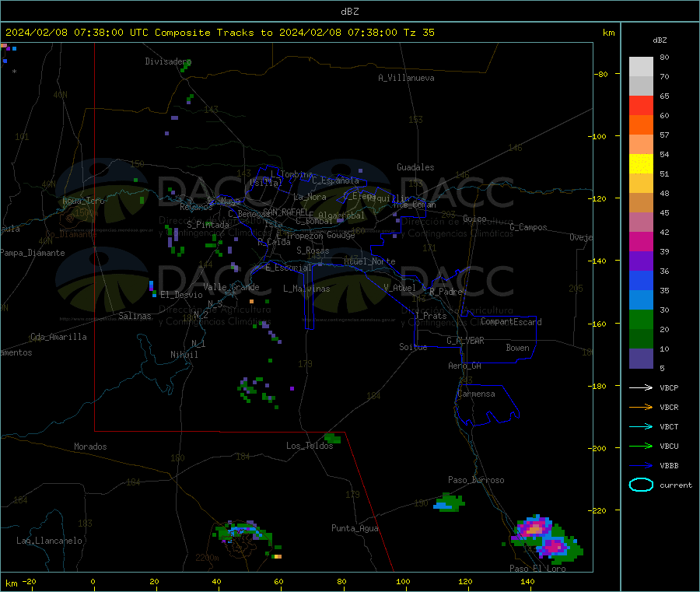
Task: Select the orange 57 dBZ color swatch
Action: pos(641,125)
